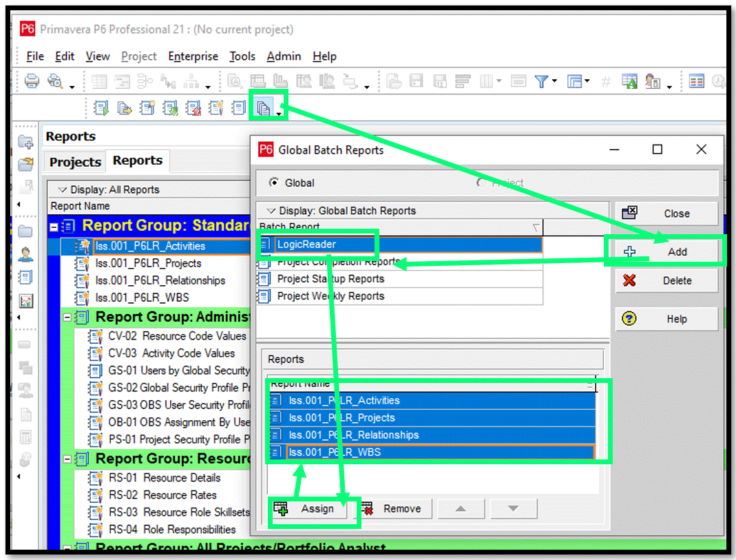This screenshot has width=736, height=560.
Task: Open the Report Wizard wand icon
Action: 215,108
